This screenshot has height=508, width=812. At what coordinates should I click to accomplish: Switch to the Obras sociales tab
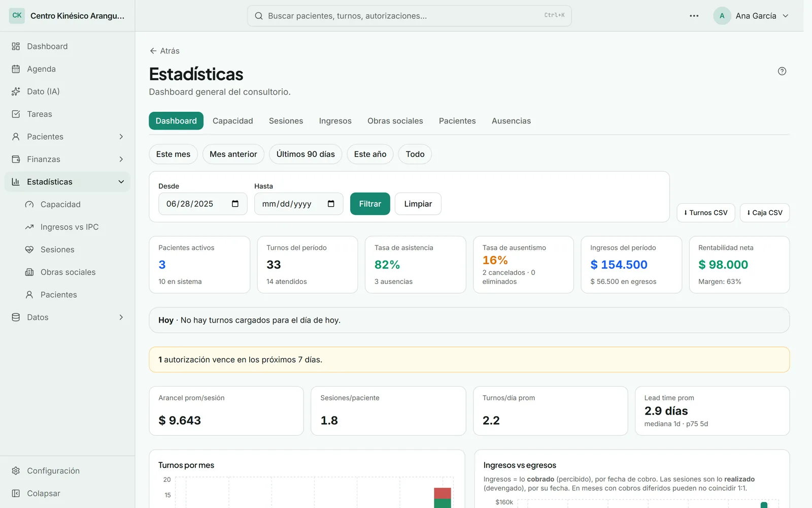(x=395, y=121)
